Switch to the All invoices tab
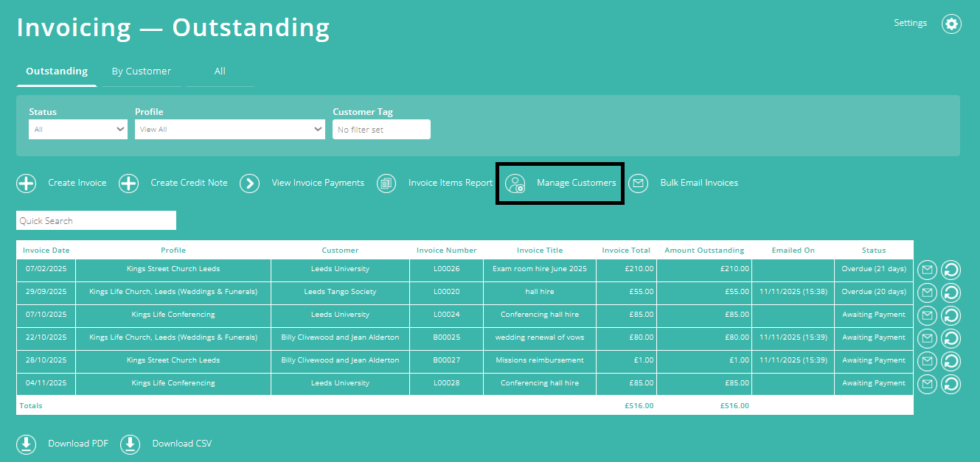Screen dimensions: 980x462 [x=219, y=71]
